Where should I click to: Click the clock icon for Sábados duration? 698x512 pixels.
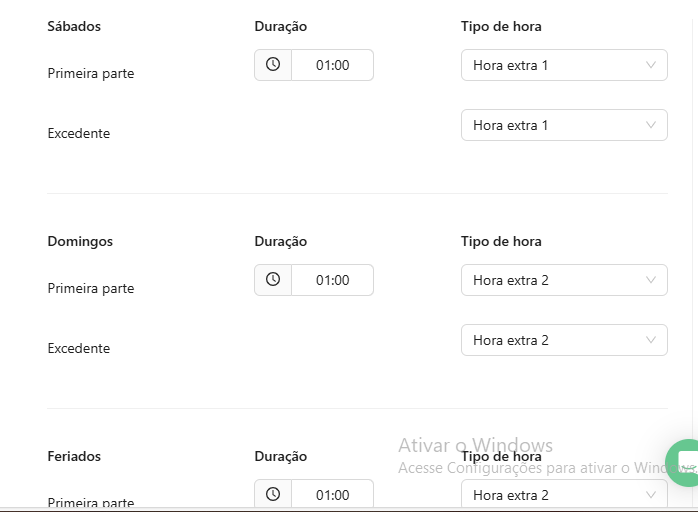273,65
